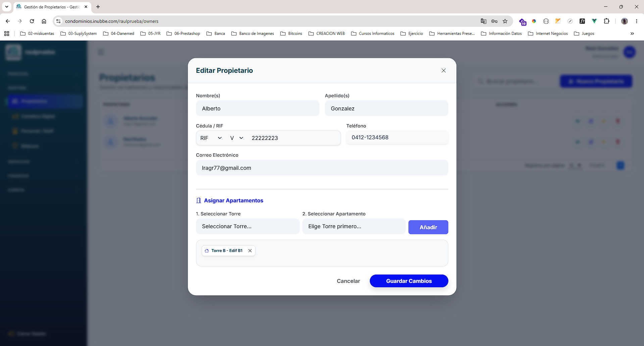Screen dimensions: 644x346
Task: Open the tab search dropdown arrow
Action: 7,7
